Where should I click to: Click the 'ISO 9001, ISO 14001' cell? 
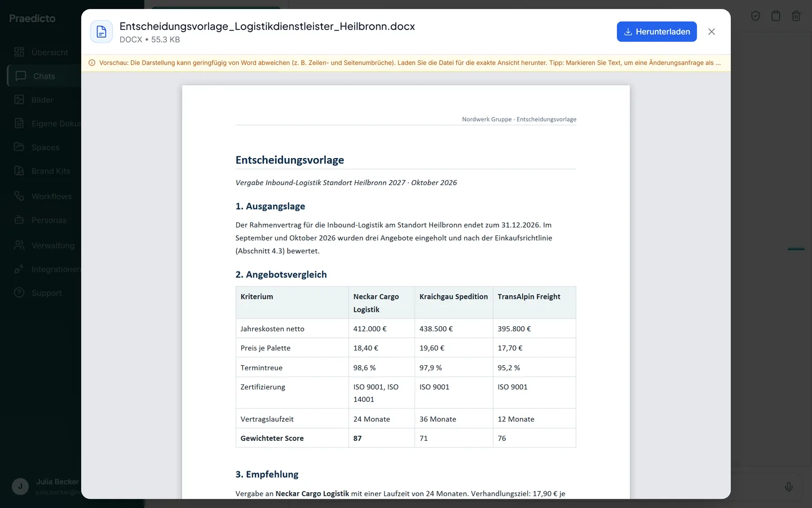click(x=381, y=393)
